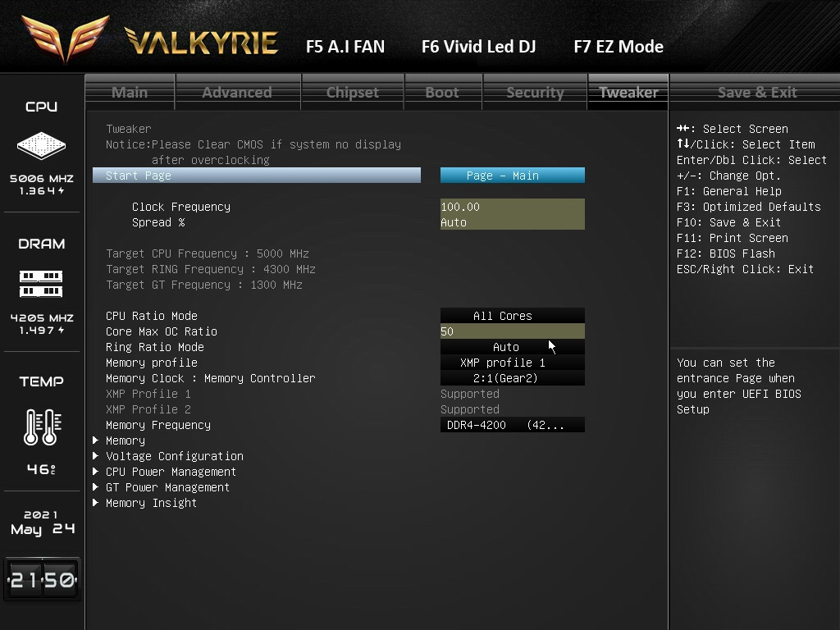Screen dimensions: 840x630
Task: Switch to F7 EZ Mode
Action: pos(618,47)
